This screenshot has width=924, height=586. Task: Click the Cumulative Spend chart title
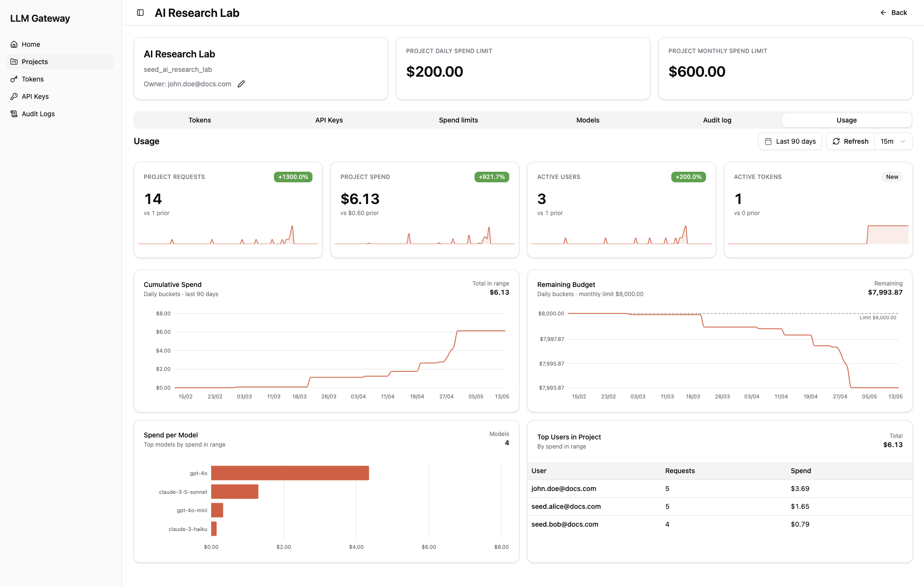[173, 285]
